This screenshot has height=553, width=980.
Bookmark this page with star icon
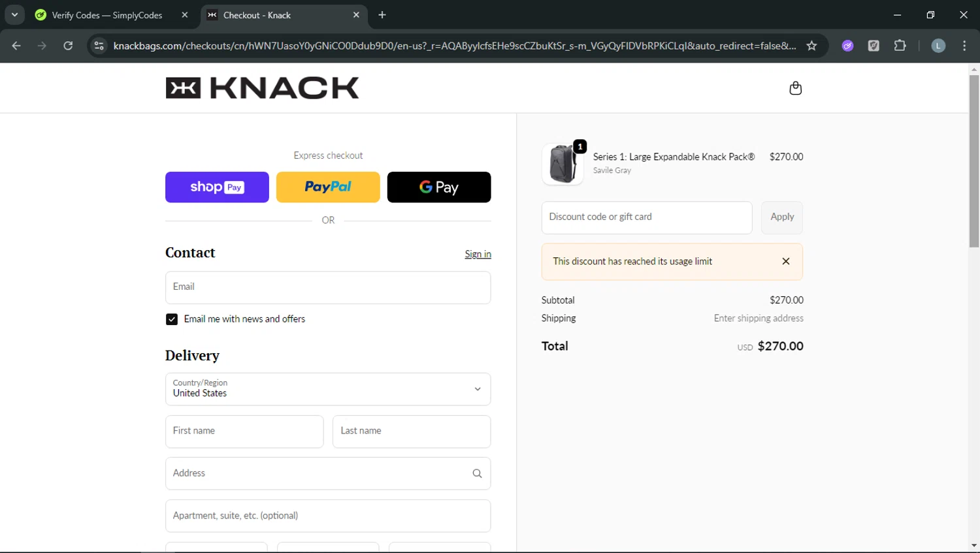click(x=811, y=46)
